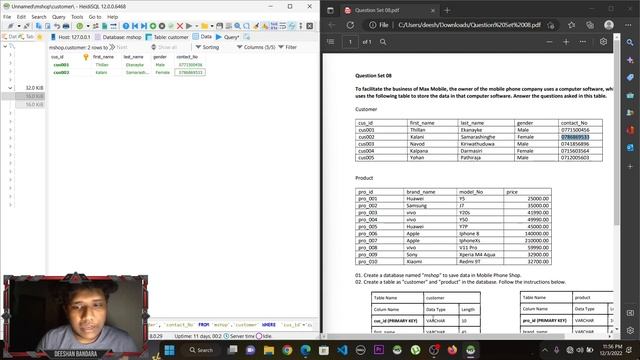Open the Search menu in HeidiSQL
The height and width of the screenshot is (360, 640).
click(39, 17)
